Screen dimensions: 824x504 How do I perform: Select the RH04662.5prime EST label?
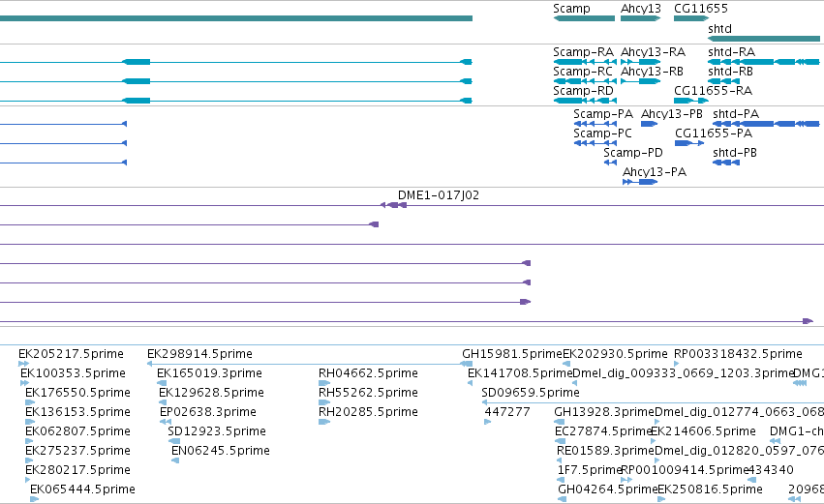coord(368,373)
